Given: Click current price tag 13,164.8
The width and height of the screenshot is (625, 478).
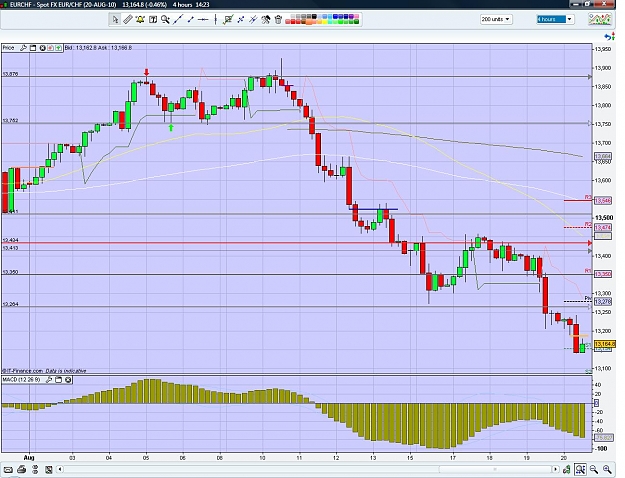Looking at the screenshot, I should [605, 344].
